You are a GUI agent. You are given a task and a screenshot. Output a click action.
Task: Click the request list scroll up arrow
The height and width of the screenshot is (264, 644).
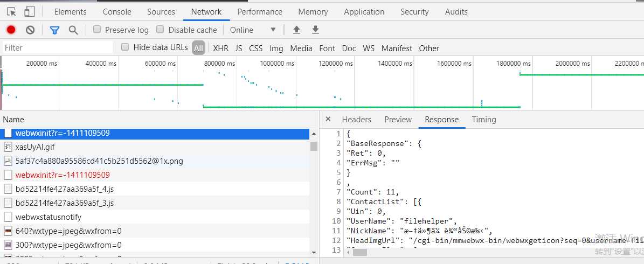pyautogui.click(x=314, y=134)
